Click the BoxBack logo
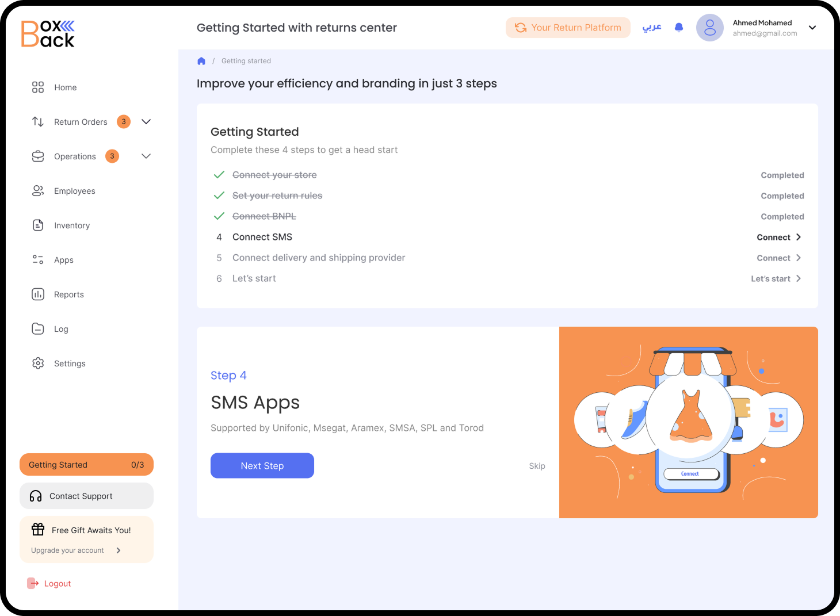The width and height of the screenshot is (840, 616). click(x=48, y=34)
